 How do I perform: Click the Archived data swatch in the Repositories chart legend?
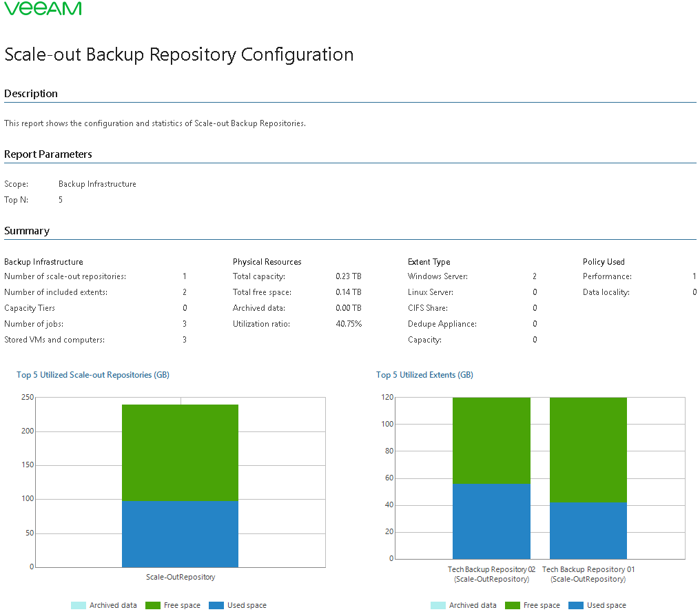point(78,605)
